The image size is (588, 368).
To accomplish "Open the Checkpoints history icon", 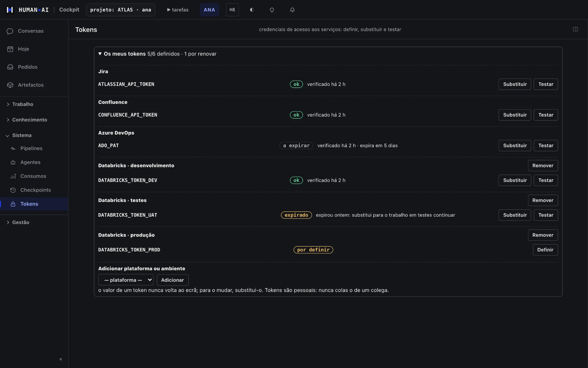I will (x=13, y=190).
